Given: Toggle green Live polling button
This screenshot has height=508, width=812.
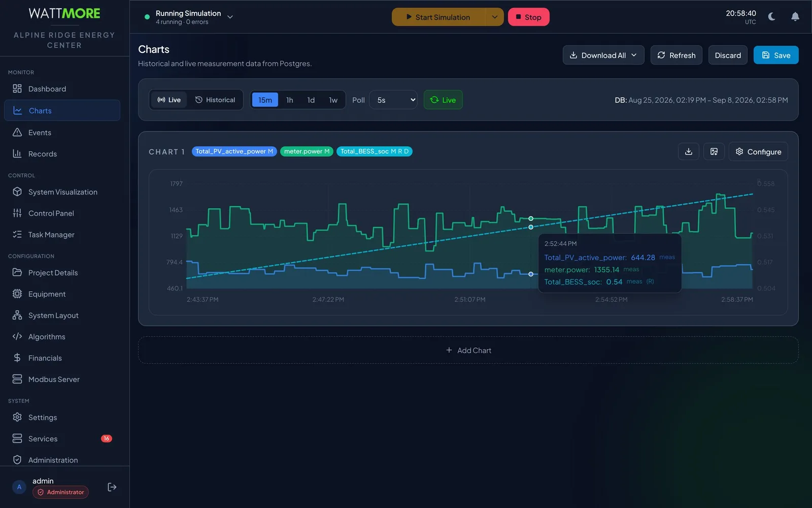Looking at the screenshot, I should [443, 100].
